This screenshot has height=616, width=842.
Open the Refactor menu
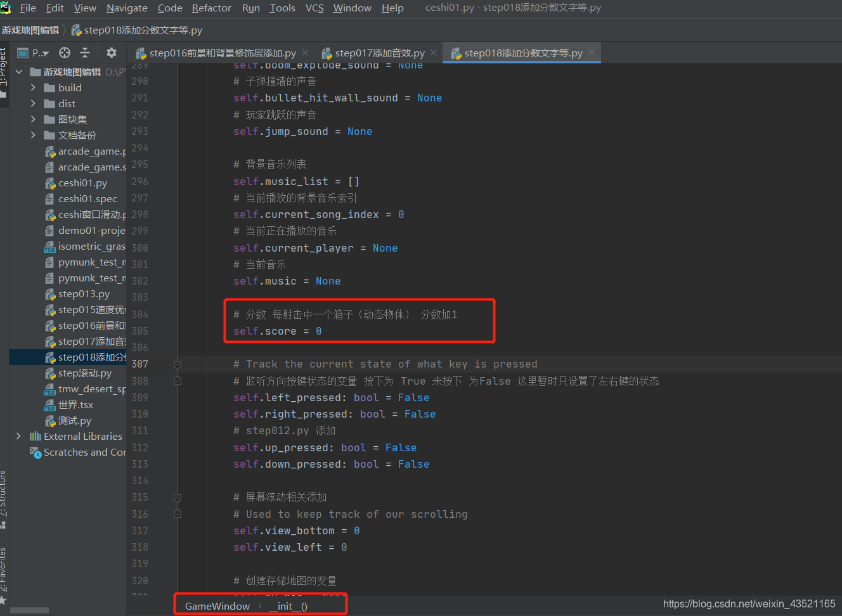[x=212, y=8]
